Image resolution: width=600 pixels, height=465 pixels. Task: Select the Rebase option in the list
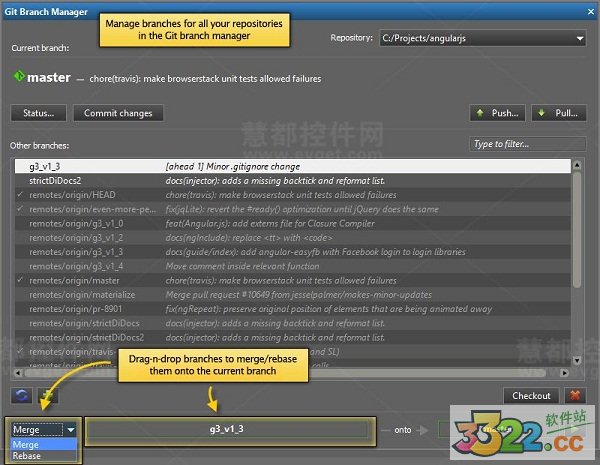tap(44, 456)
